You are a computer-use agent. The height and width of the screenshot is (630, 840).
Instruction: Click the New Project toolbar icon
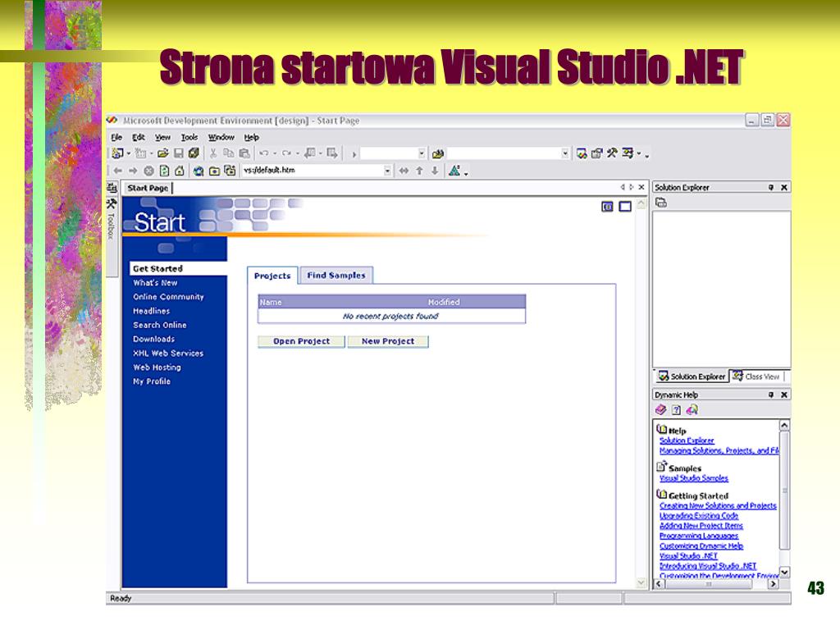[x=118, y=153]
